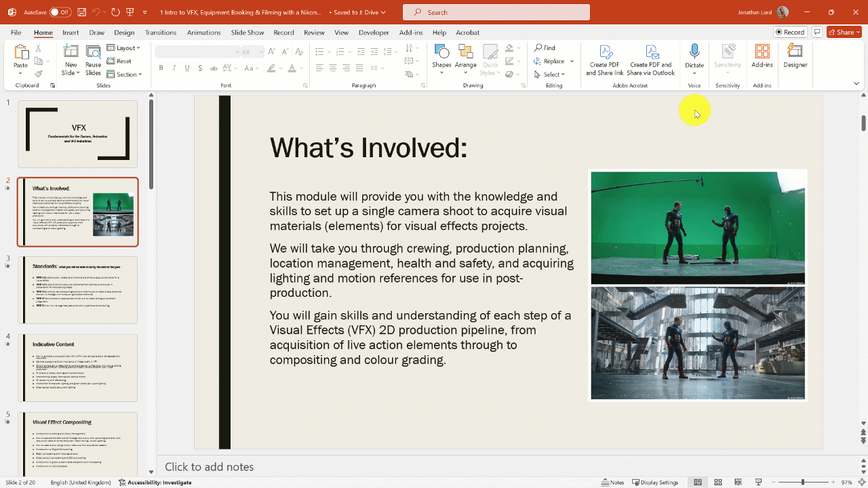
Task: Expand the Select dropdown in Editing
Action: click(551, 75)
